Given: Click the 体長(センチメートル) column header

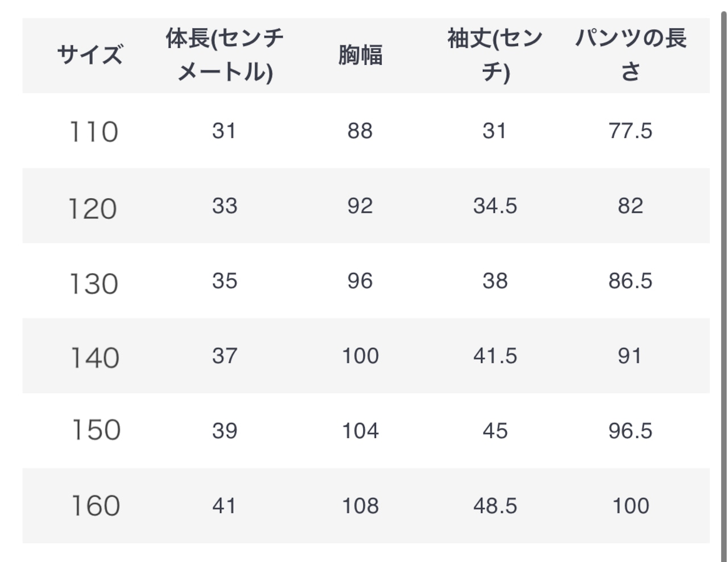Looking at the screenshot, I should [225, 56].
